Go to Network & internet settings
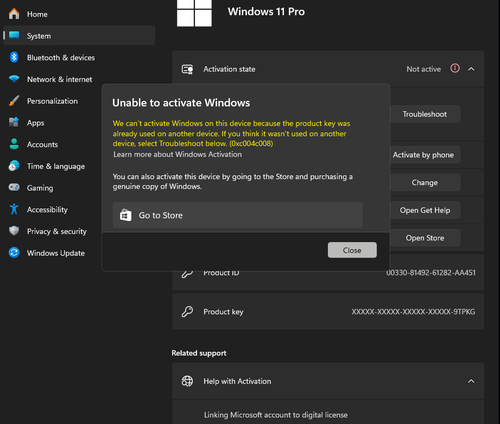The width and height of the screenshot is (500, 424). point(79,79)
